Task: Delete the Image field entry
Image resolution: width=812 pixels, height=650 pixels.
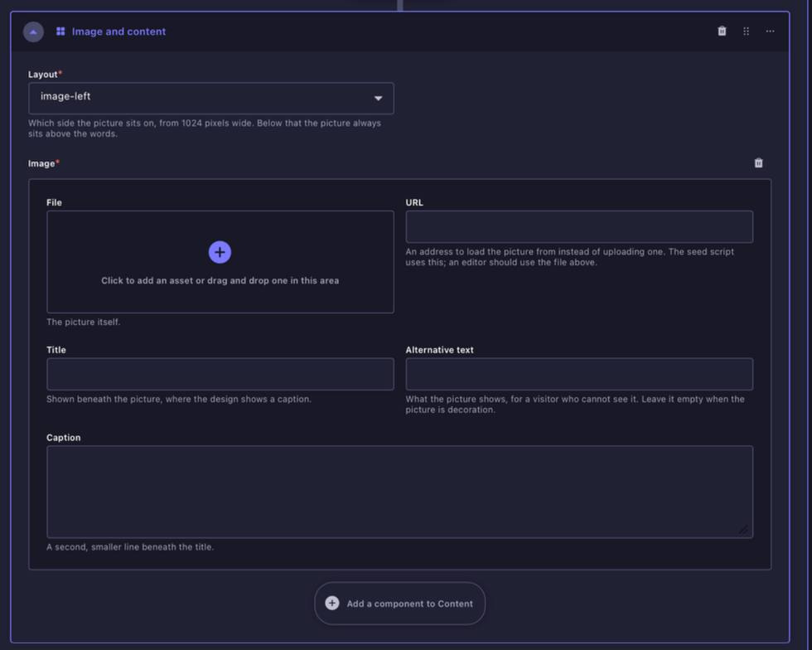Action: pos(758,163)
